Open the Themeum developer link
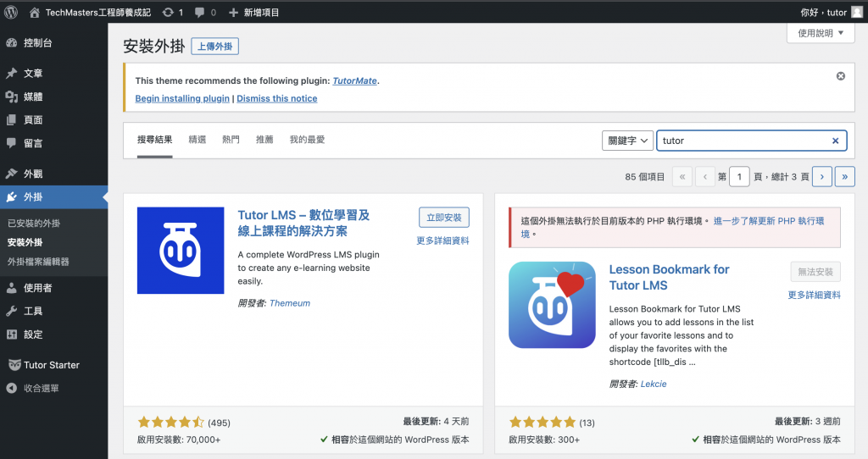 point(290,303)
